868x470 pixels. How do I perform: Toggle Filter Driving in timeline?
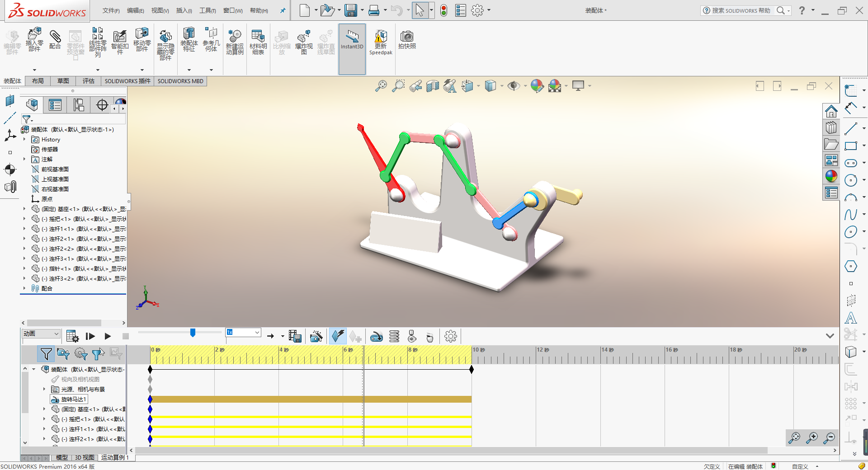coord(81,354)
